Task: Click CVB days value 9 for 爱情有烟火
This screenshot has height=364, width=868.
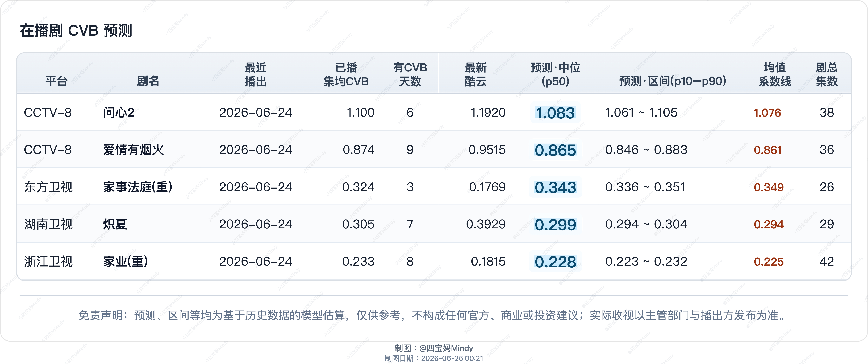Action: (x=410, y=150)
